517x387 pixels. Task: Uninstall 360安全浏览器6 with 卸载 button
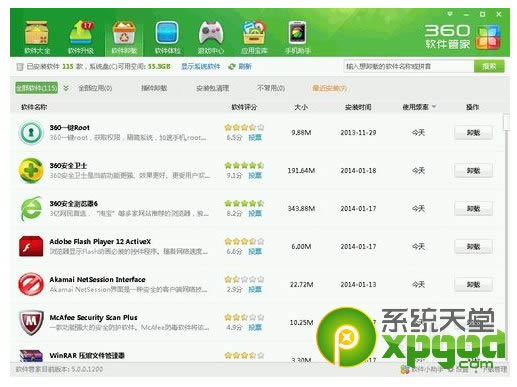pyautogui.click(x=473, y=209)
